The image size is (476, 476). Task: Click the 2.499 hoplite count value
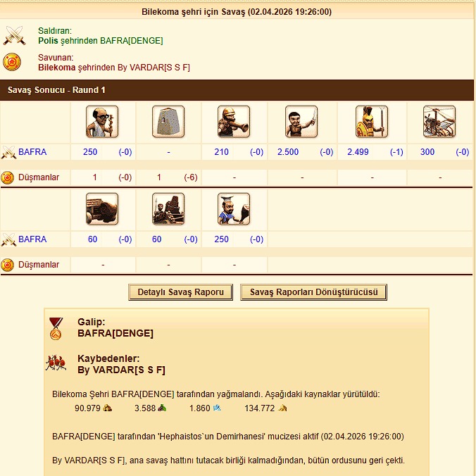tap(358, 152)
